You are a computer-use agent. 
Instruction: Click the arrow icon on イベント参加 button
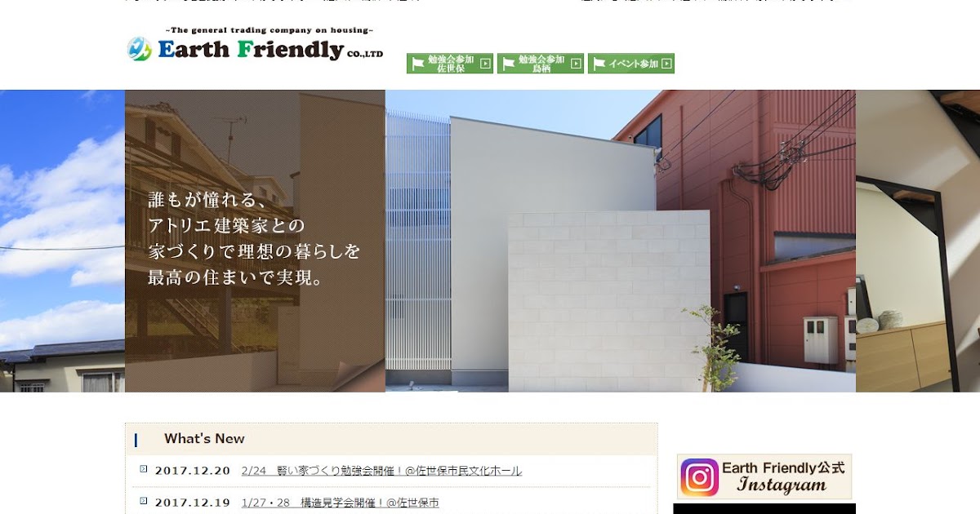point(666,64)
